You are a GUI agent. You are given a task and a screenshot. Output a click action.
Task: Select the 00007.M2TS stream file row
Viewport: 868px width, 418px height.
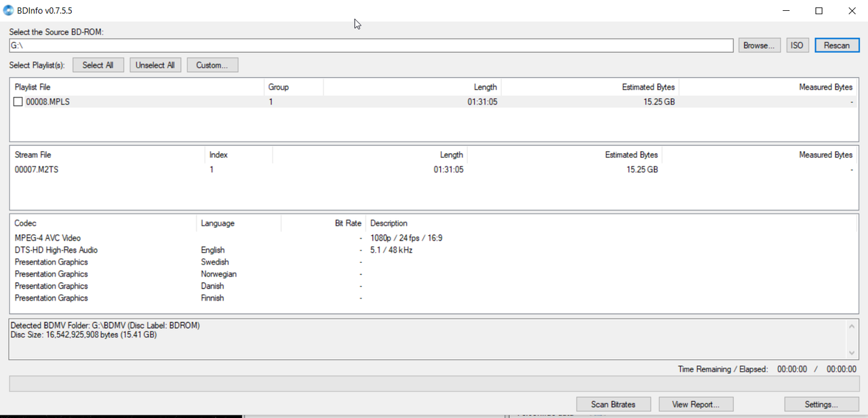(x=434, y=169)
